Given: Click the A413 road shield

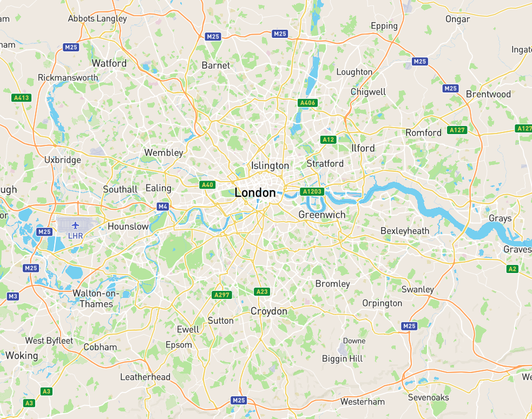Looking at the screenshot, I should (x=21, y=98).
